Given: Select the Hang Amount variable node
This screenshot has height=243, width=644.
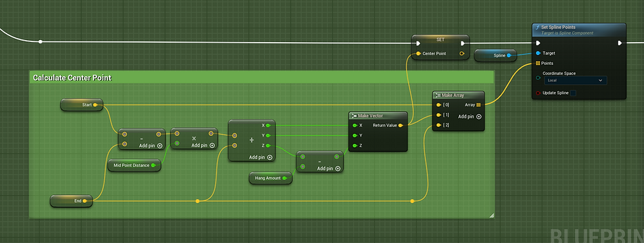Looking at the screenshot, I should [271, 178].
